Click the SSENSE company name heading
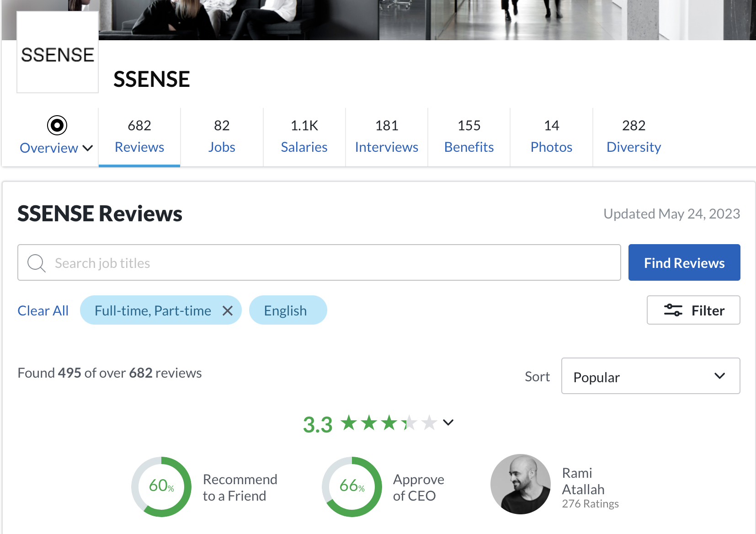756x534 pixels. 152,79
